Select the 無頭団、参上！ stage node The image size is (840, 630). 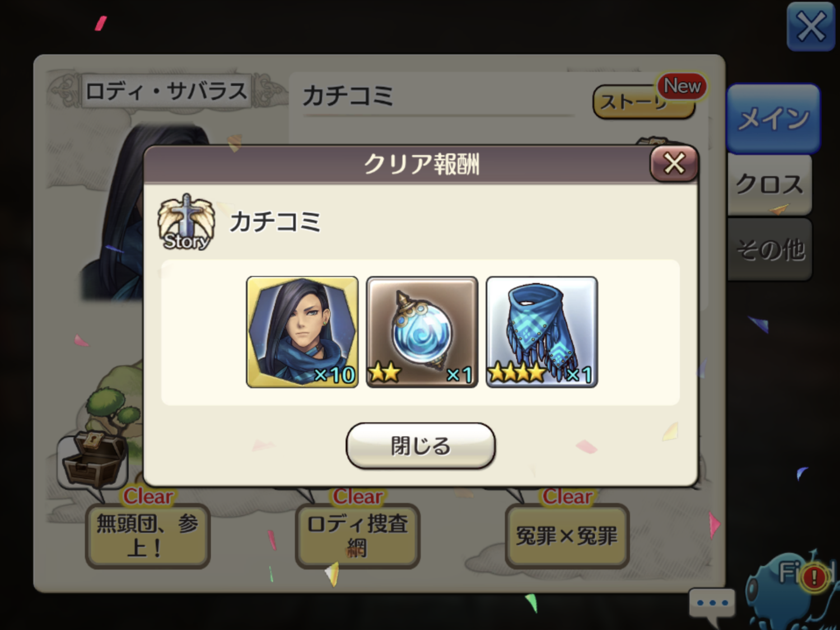point(147,536)
